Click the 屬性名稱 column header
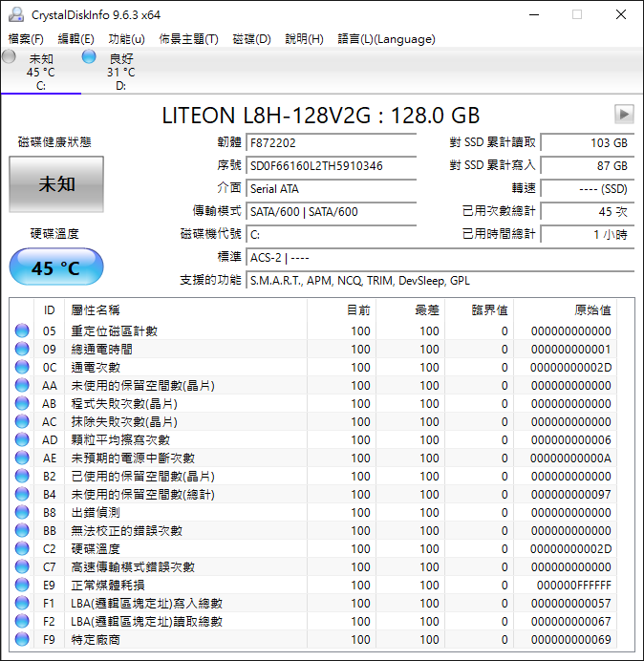The width and height of the screenshot is (644, 661). pyautogui.click(x=185, y=310)
